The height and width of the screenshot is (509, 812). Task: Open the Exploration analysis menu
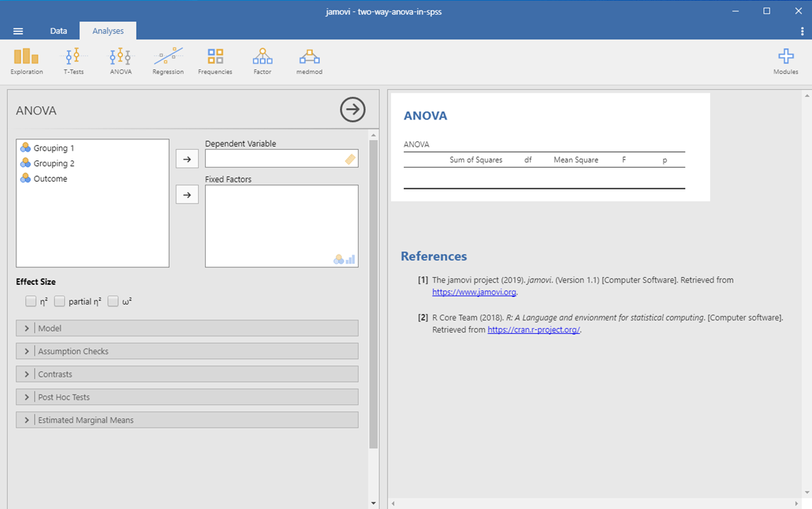click(x=26, y=62)
